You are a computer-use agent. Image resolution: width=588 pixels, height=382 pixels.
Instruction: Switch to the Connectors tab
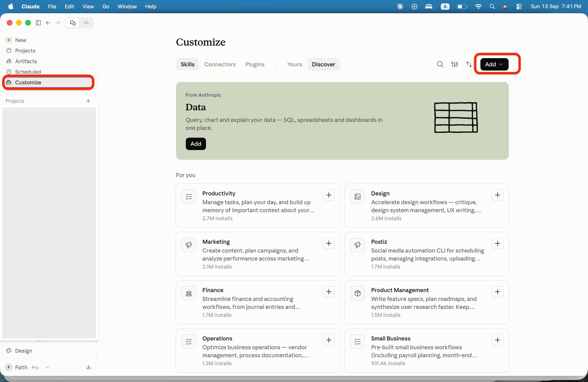click(x=220, y=64)
